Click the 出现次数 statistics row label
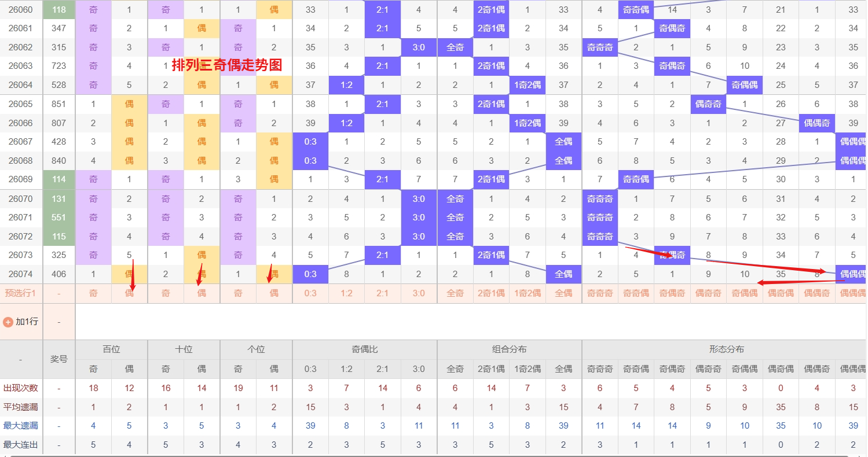Image resolution: width=868 pixels, height=457 pixels. click(21, 388)
